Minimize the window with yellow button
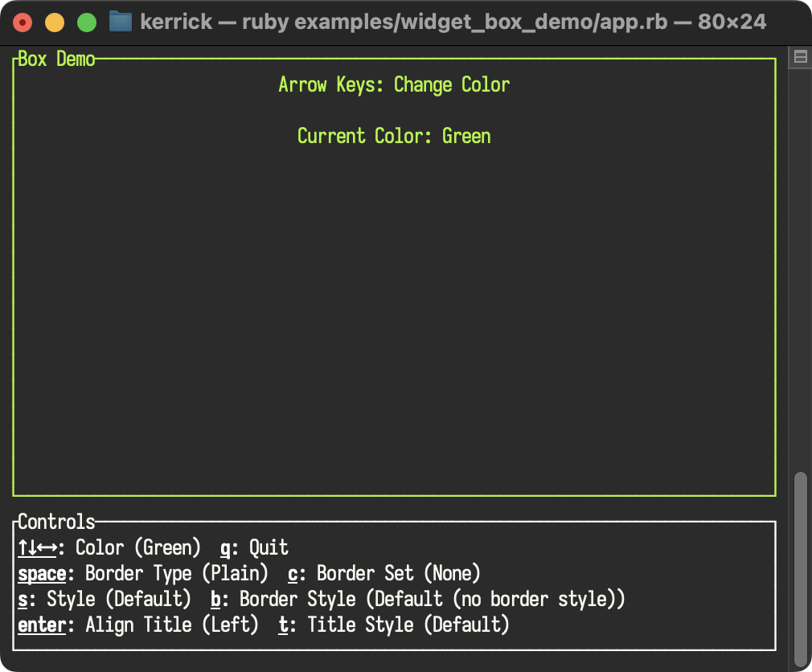This screenshot has height=672, width=812. [55, 23]
